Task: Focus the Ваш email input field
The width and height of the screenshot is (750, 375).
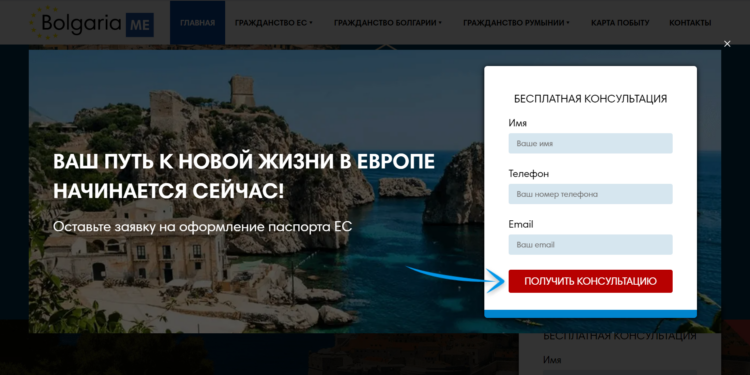Action: (590, 244)
